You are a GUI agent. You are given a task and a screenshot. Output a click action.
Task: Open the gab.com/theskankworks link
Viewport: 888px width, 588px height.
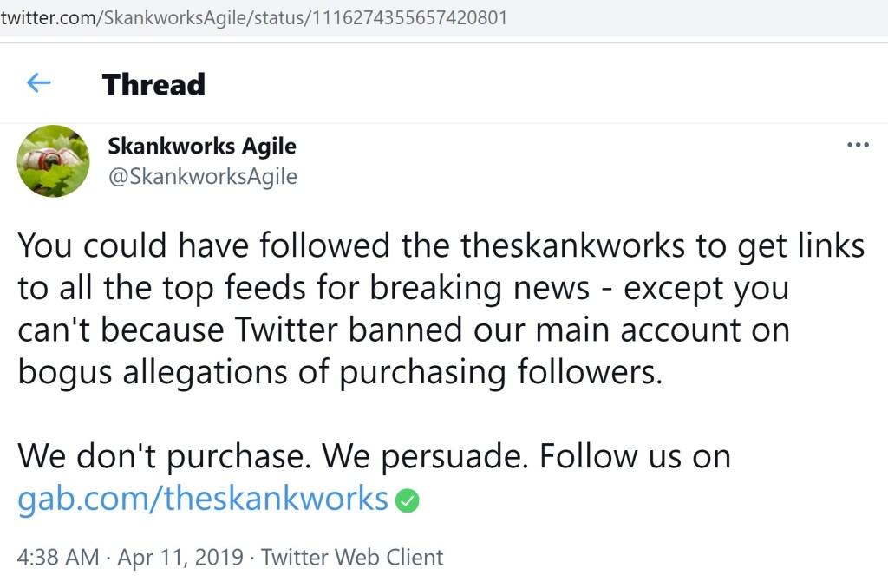[x=203, y=499]
